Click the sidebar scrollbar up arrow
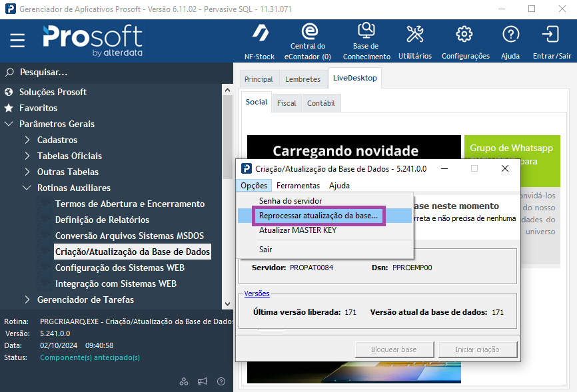The image size is (577, 392). point(227,90)
